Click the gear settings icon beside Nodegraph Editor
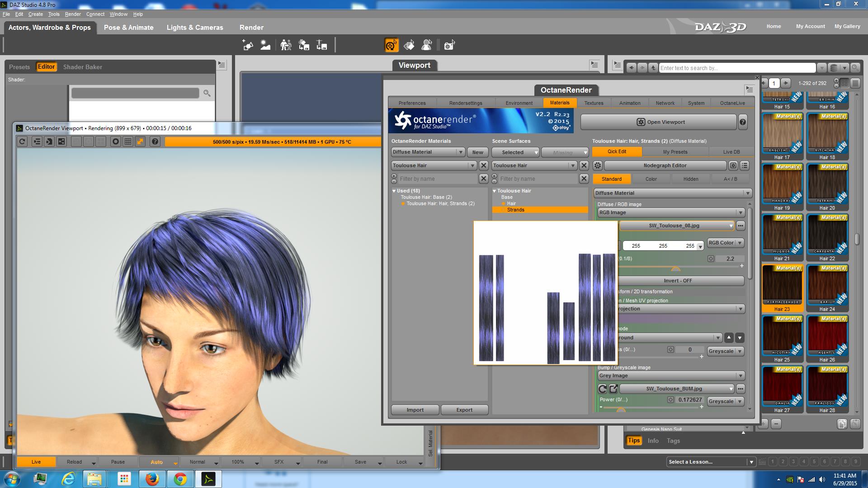 coord(598,166)
